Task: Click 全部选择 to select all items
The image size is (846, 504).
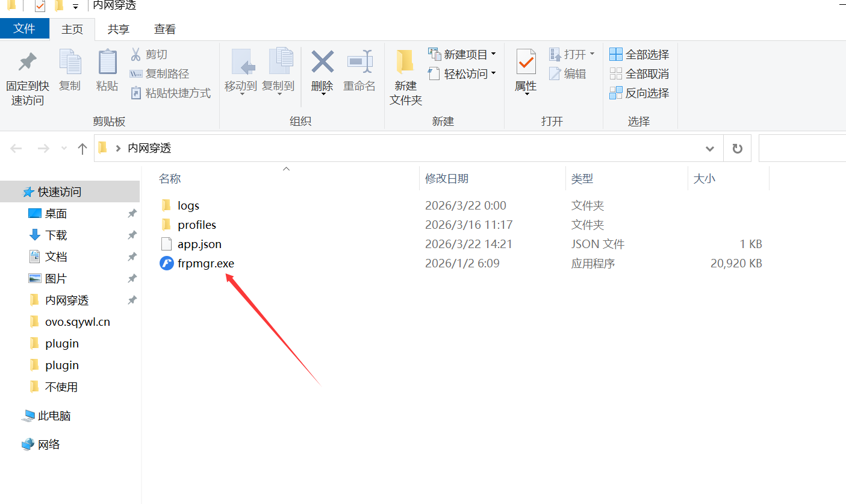Action: click(639, 55)
